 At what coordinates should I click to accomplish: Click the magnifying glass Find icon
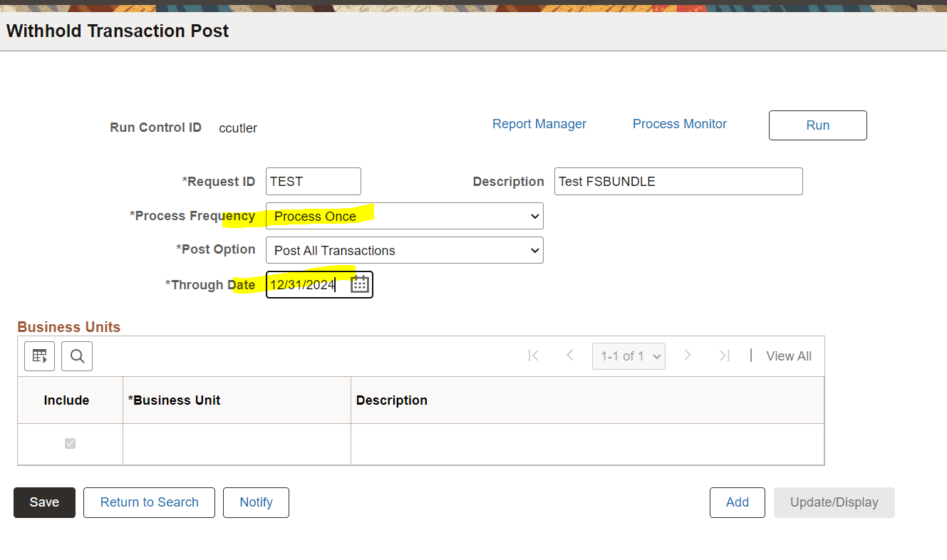tap(77, 356)
